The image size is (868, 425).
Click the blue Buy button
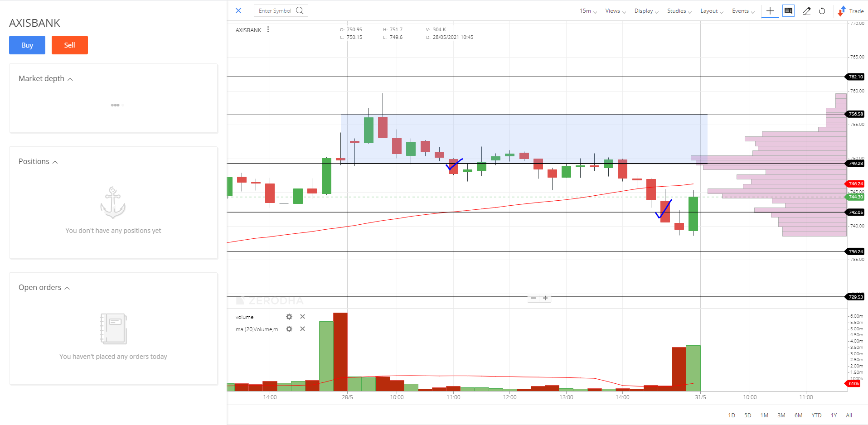click(x=27, y=45)
